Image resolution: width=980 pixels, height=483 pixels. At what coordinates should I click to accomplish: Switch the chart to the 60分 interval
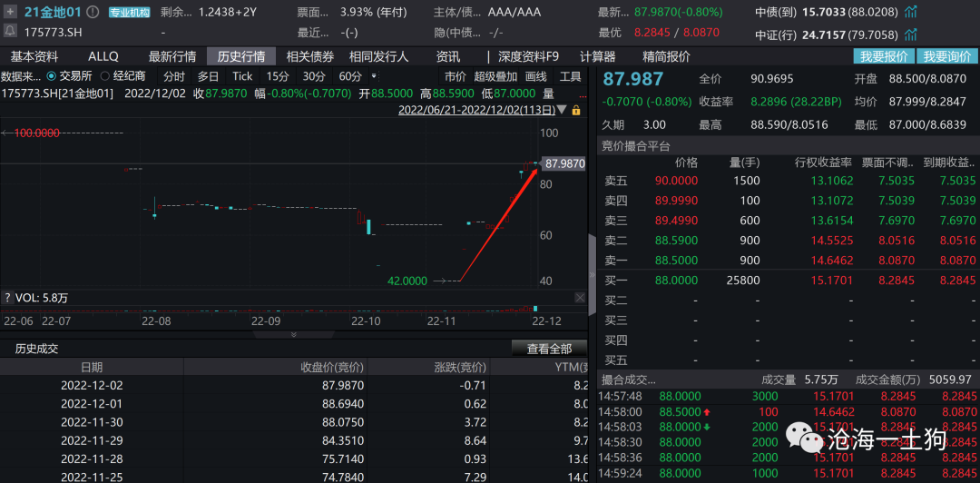349,76
